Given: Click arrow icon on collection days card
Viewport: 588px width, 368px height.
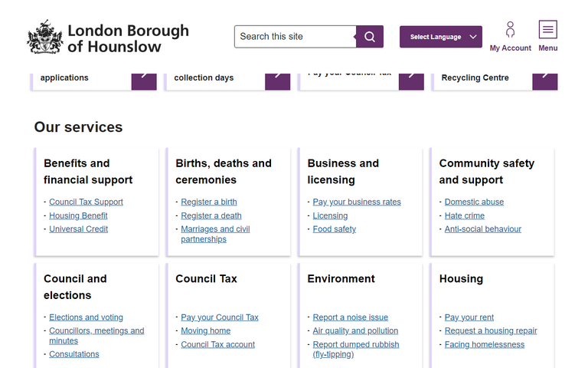Looking at the screenshot, I should tap(277, 77).
